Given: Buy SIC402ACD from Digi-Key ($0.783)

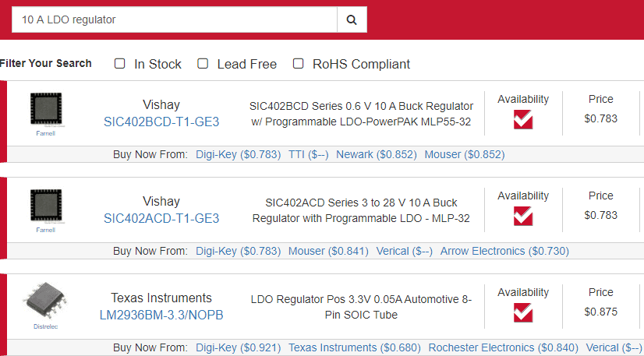Looking at the screenshot, I should (x=239, y=251).
